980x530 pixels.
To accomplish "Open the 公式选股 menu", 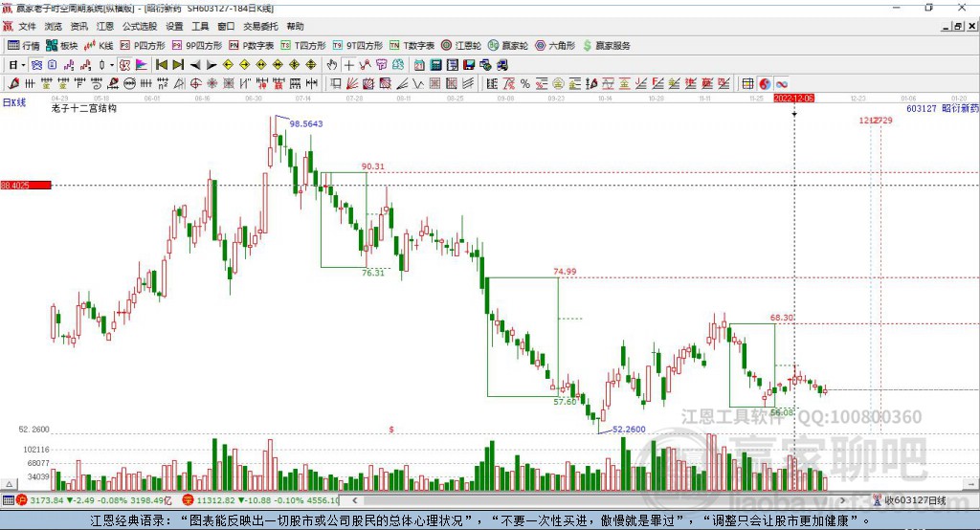I will click(x=140, y=26).
